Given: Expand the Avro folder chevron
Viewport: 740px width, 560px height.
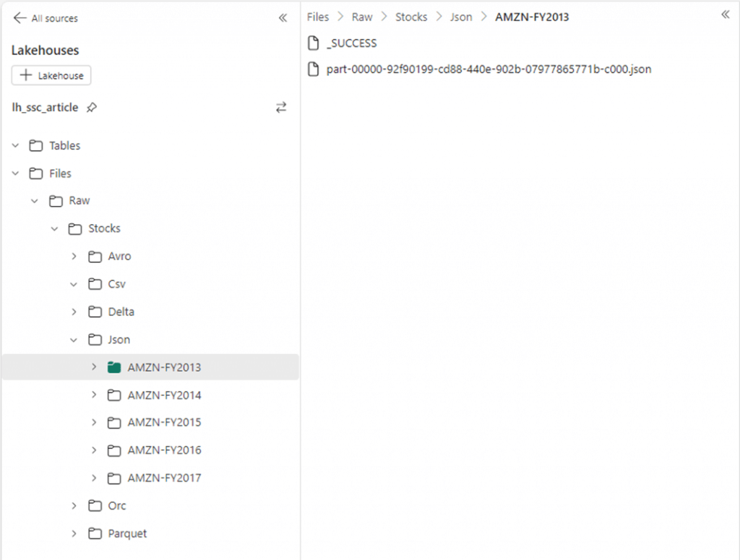Looking at the screenshot, I should (x=74, y=257).
